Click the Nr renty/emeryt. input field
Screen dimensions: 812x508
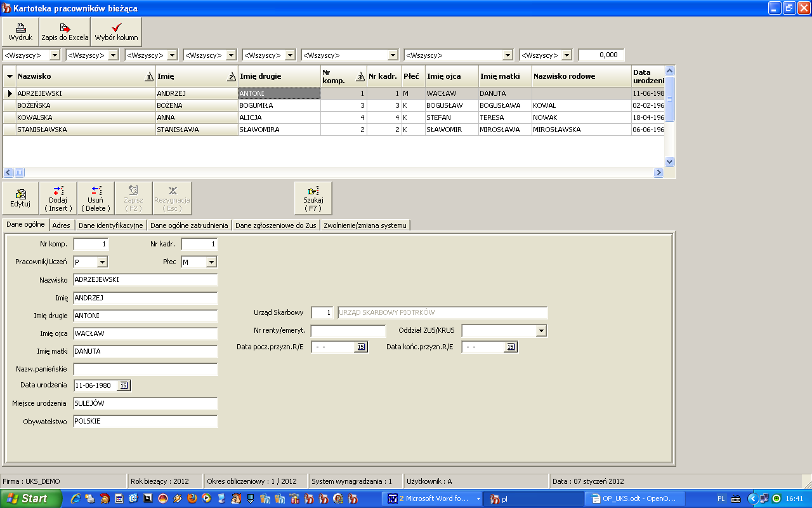point(348,331)
